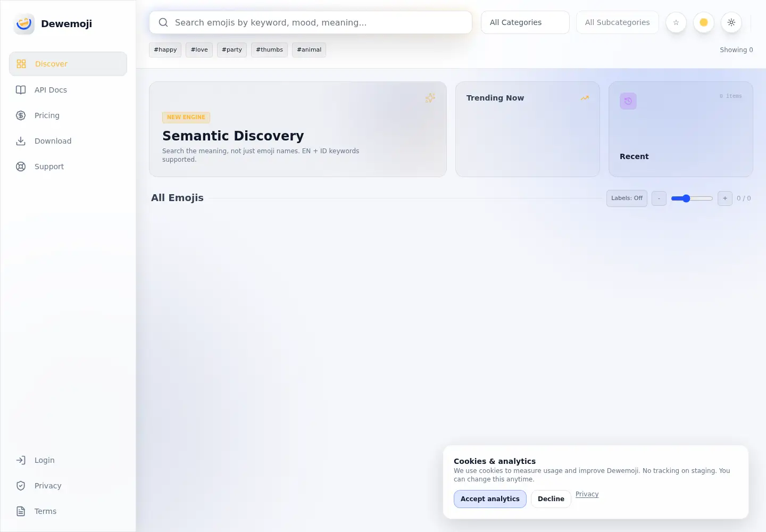Toggle the Labels: Off button
Viewport: 766px width, 532px height.
pyautogui.click(x=627, y=198)
